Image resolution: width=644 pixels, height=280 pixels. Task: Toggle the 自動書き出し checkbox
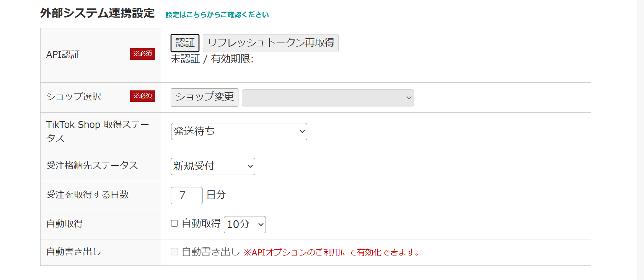(174, 251)
